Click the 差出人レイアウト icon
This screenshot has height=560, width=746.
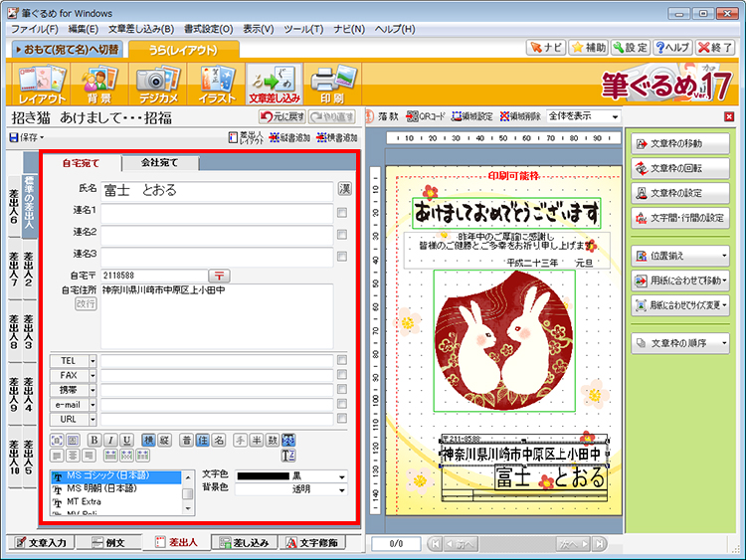point(246,137)
